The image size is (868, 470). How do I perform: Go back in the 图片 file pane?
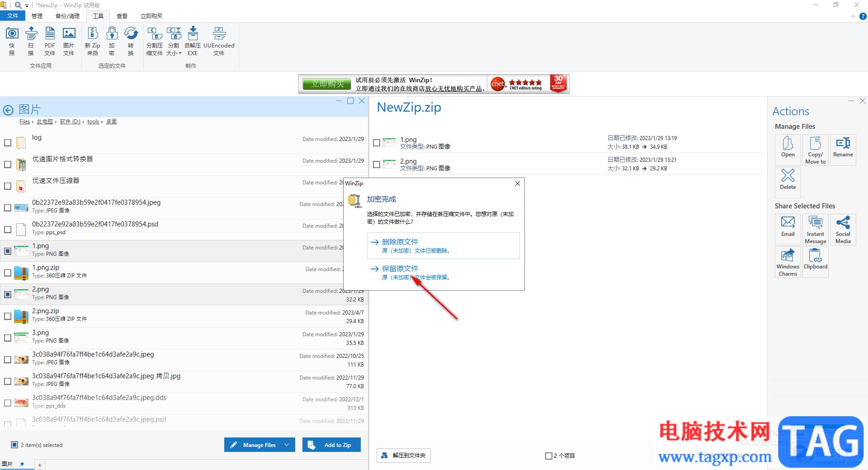[8, 110]
